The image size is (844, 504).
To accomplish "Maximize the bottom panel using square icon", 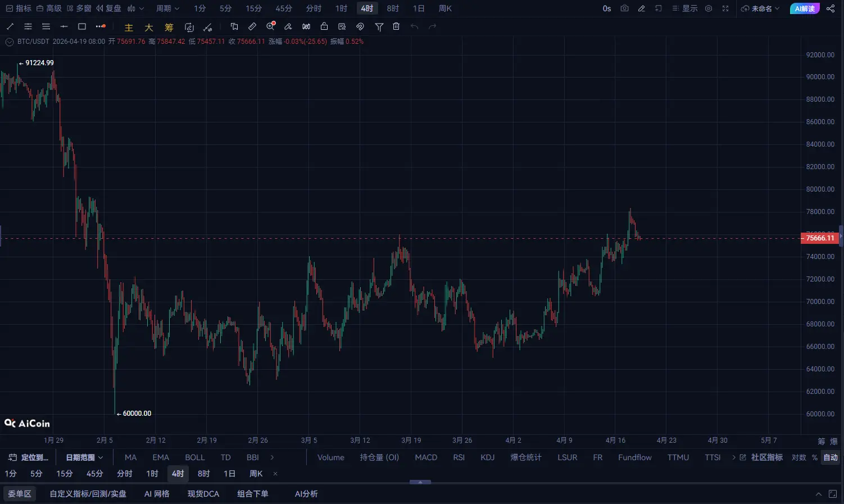I will click(833, 494).
